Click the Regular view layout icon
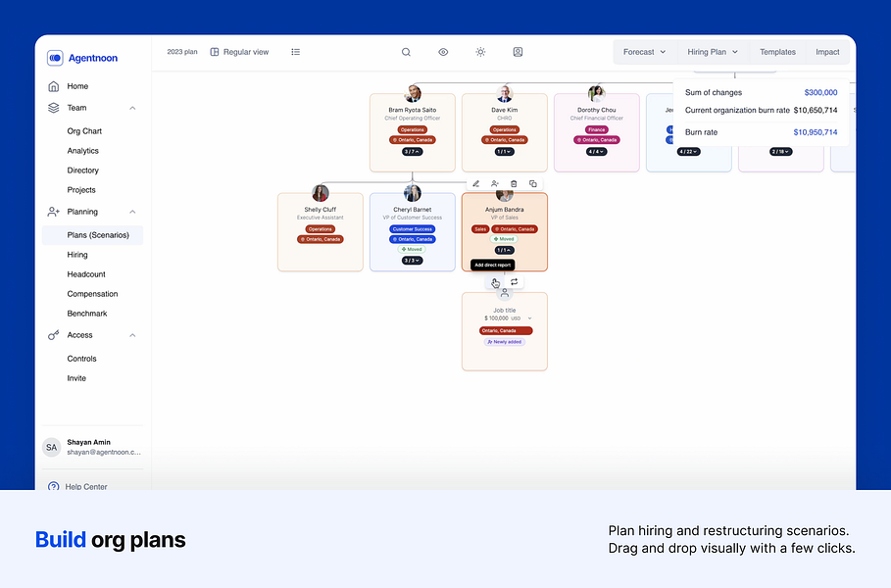Screen dimensions: 891x588 click(215, 52)
